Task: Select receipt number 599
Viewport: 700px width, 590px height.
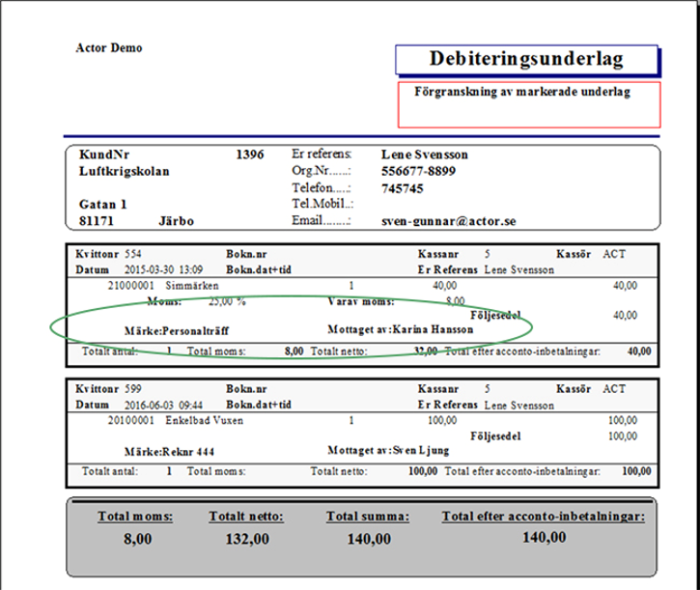Action: coord(133,389)
